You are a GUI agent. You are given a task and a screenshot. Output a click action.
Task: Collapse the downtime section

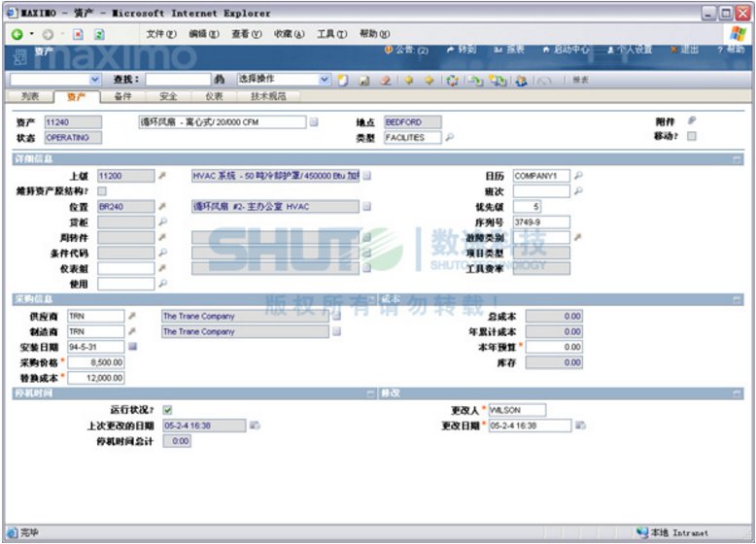(x=371, y=393)
